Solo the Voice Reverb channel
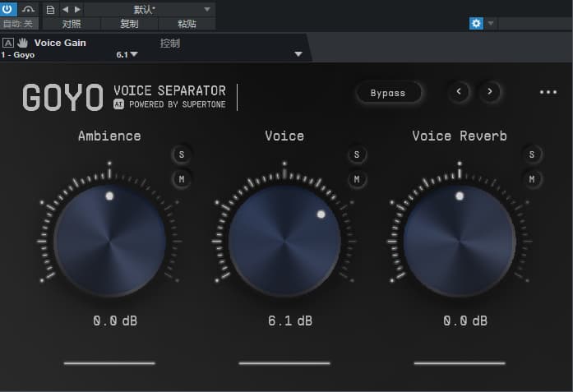Viewport: 573px width, 392px height. click(532, 154)
